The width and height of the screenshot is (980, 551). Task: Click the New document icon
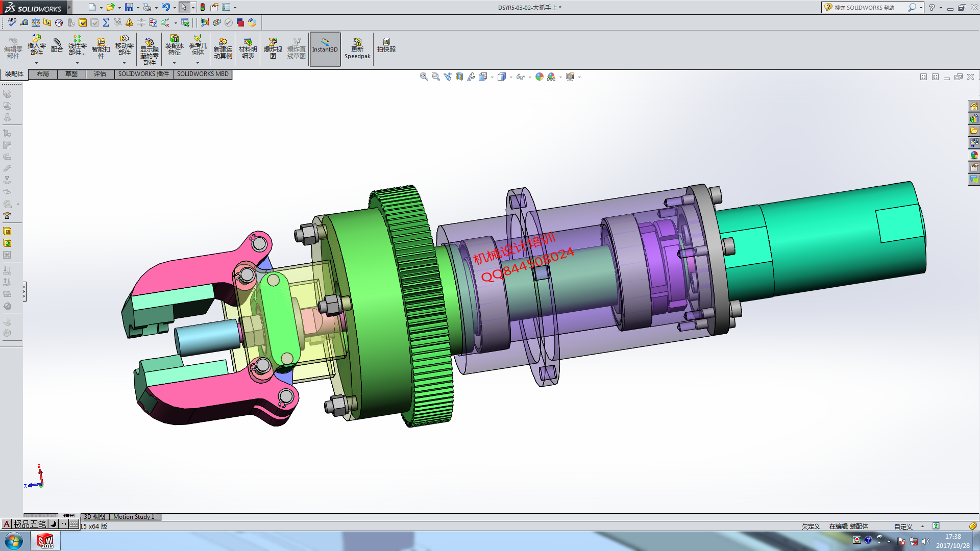92,7
